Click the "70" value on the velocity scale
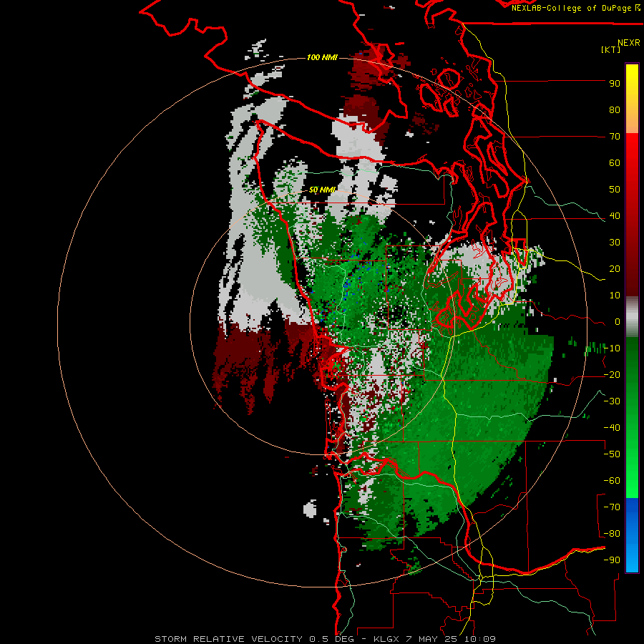Screen dimensions: 644x644 (615, 137)
